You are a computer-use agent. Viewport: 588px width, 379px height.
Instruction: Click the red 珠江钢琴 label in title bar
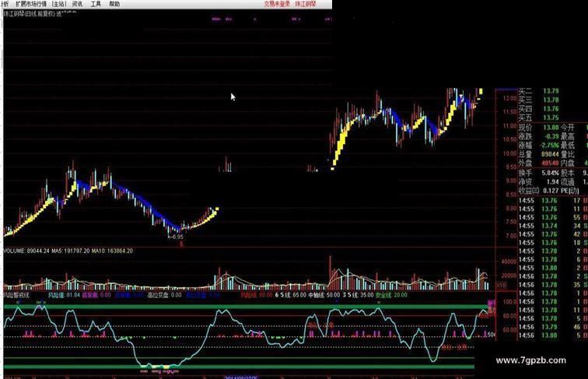(x=306, y=4)
